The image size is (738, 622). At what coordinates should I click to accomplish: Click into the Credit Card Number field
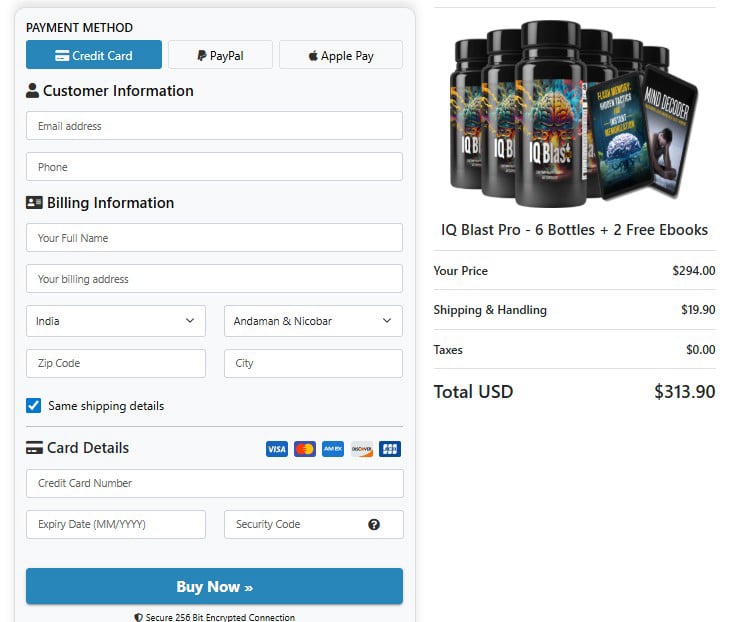(x=214, y=483)
